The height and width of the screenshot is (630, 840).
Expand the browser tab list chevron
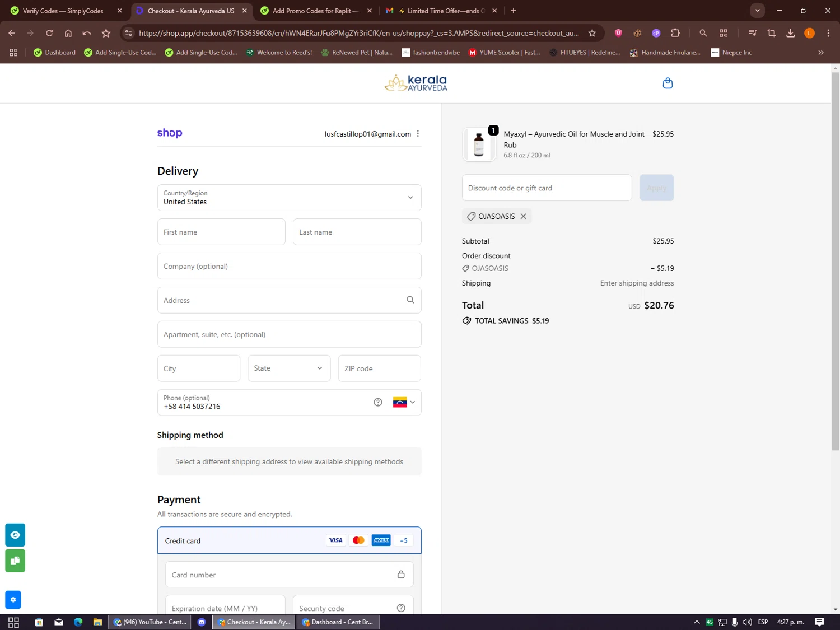click(x=757, y=11)
